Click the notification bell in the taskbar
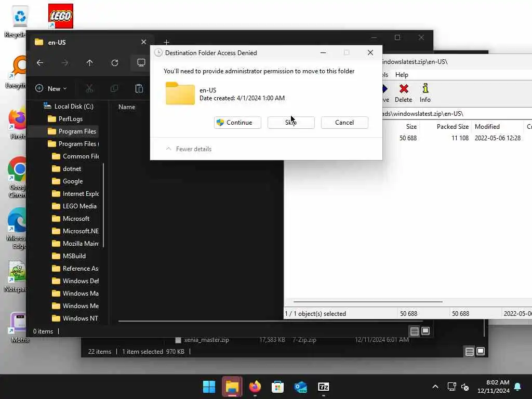This screenshot has width=532, height=399. (518, 387)
